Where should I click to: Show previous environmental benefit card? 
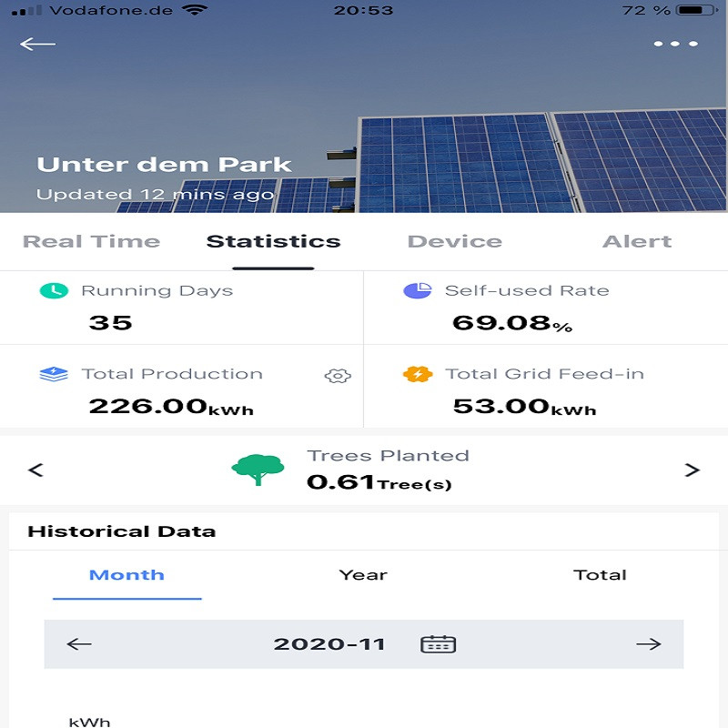point(36,470)
